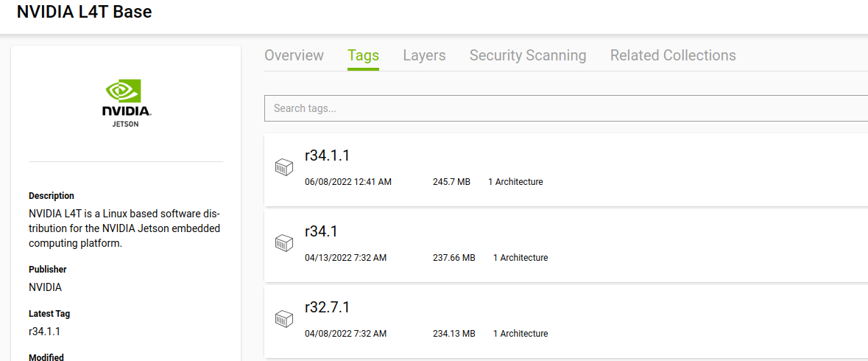
Task: Open the Security Scanning tab
Action: tap(528, 55)
